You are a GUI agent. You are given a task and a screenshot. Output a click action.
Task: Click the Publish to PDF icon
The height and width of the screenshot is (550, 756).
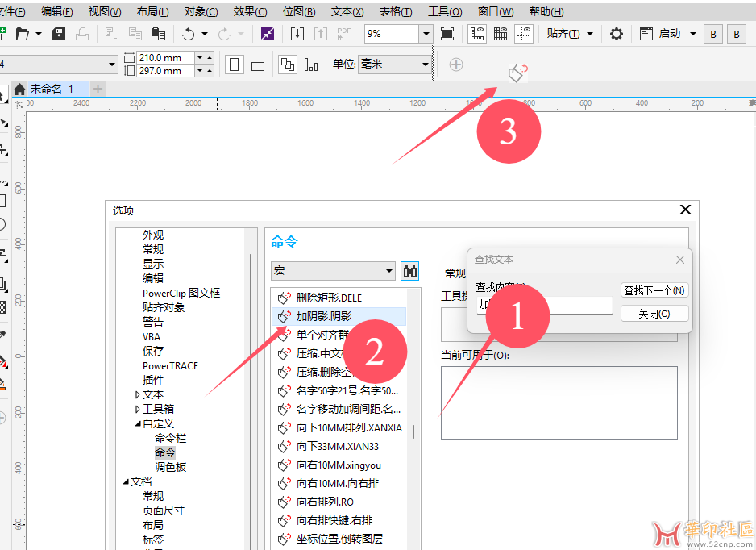pos(344,34)
